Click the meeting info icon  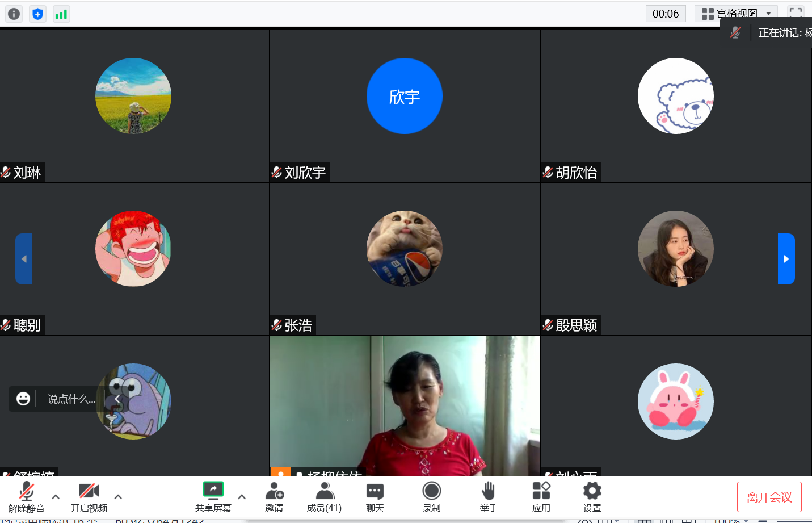pos(14,14)
